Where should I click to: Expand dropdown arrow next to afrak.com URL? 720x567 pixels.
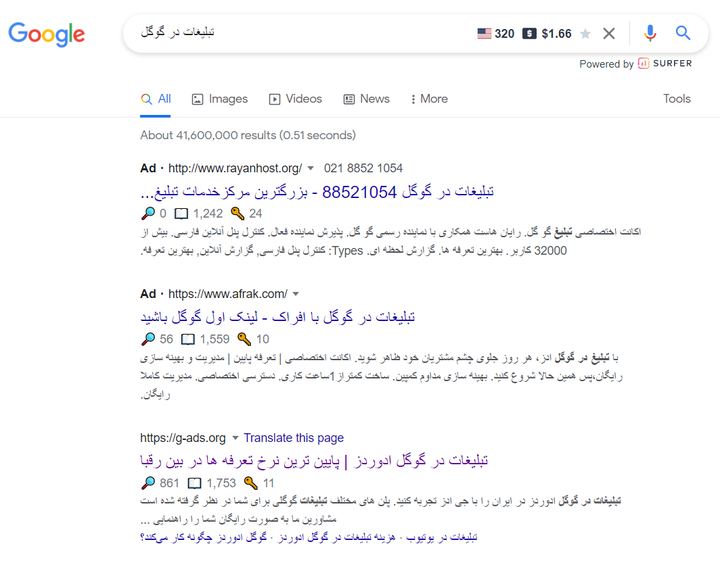click(296, 294)
